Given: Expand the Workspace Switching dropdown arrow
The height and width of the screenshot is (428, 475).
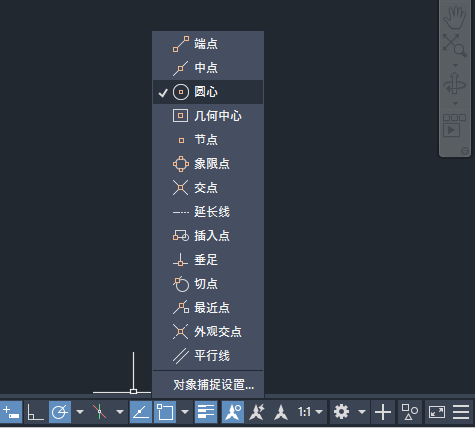Looking at the screenshot, I should 362,412.
